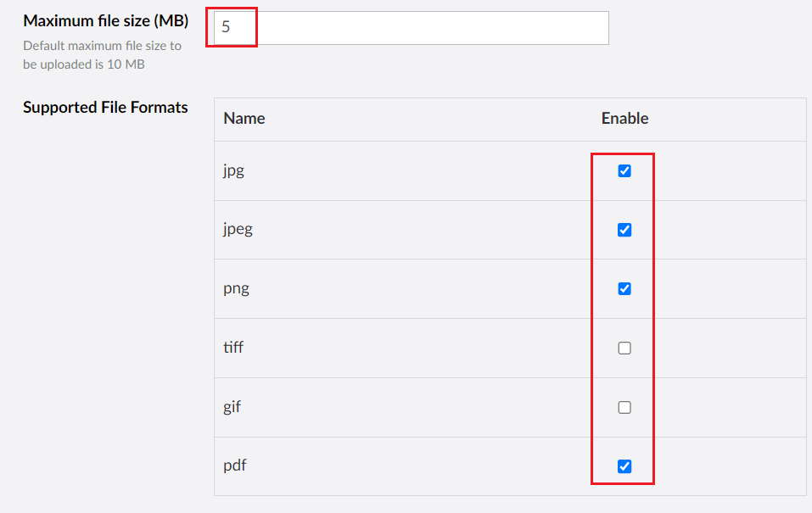This screenshot has height=513, width=812.
Task: Click the Name column header
Action: click(244, 118)
